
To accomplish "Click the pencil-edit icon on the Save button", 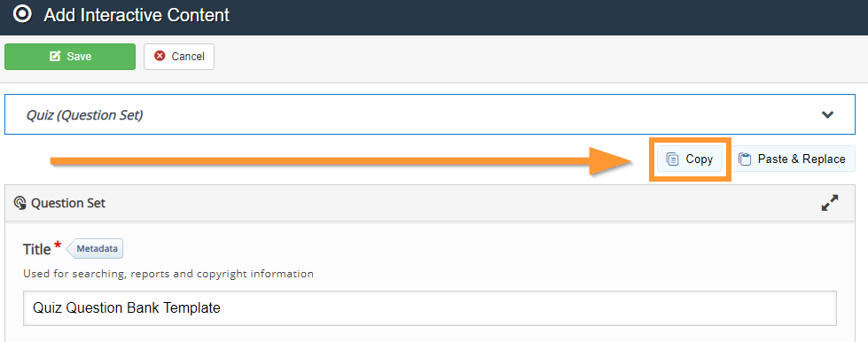I will pos(55,57).
